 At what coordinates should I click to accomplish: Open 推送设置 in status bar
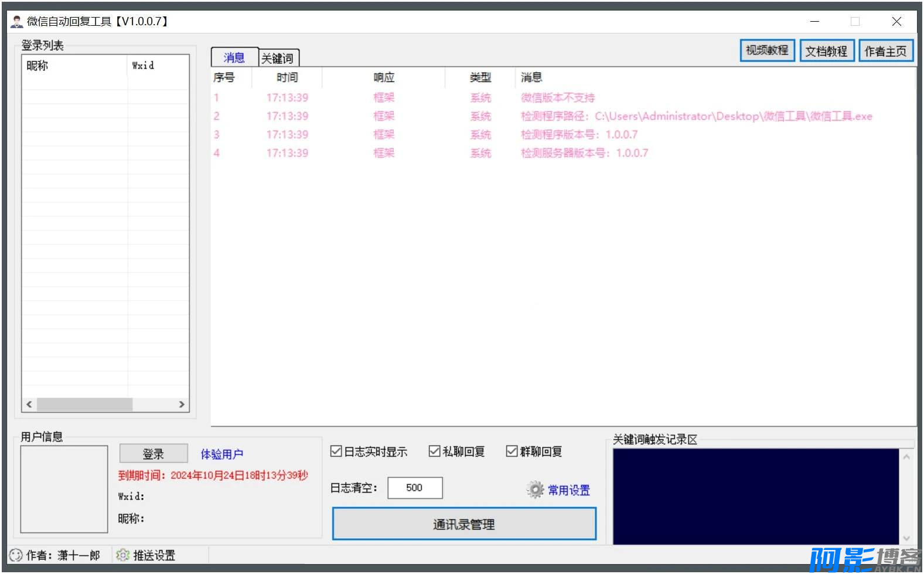click(x=154, y=555)
